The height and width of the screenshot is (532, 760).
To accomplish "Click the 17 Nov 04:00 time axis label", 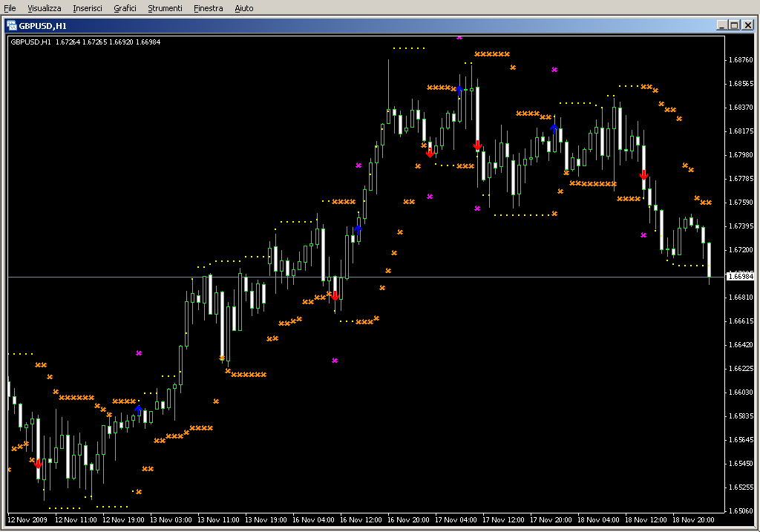I will (456, 520).
